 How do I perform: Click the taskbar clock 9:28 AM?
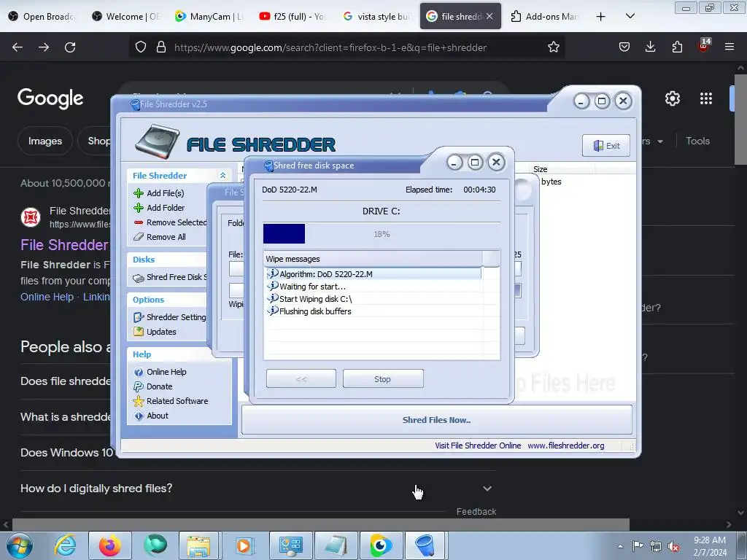point(709,546)
